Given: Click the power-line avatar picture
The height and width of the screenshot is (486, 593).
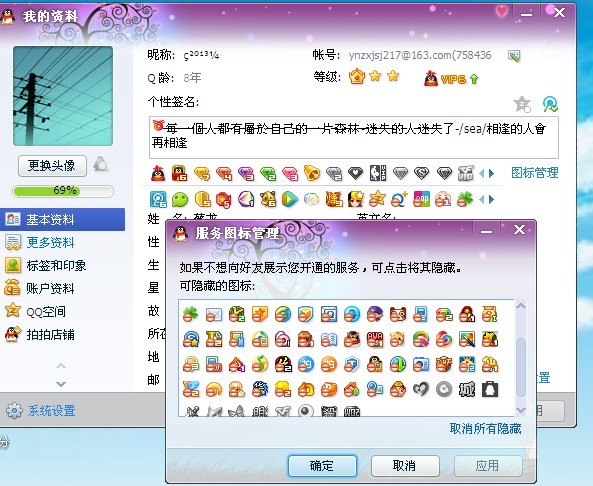Looking at the screenshot, I should tap(63, 96).
